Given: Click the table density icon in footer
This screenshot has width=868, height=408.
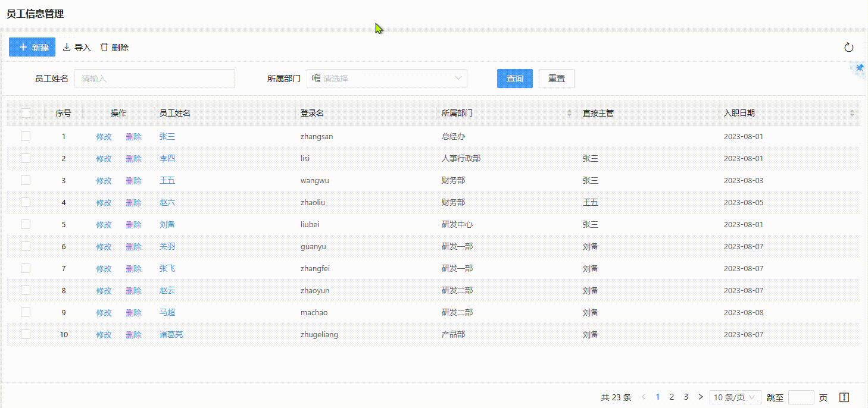Looking at the screenshot, I should [x=844, y=397].
